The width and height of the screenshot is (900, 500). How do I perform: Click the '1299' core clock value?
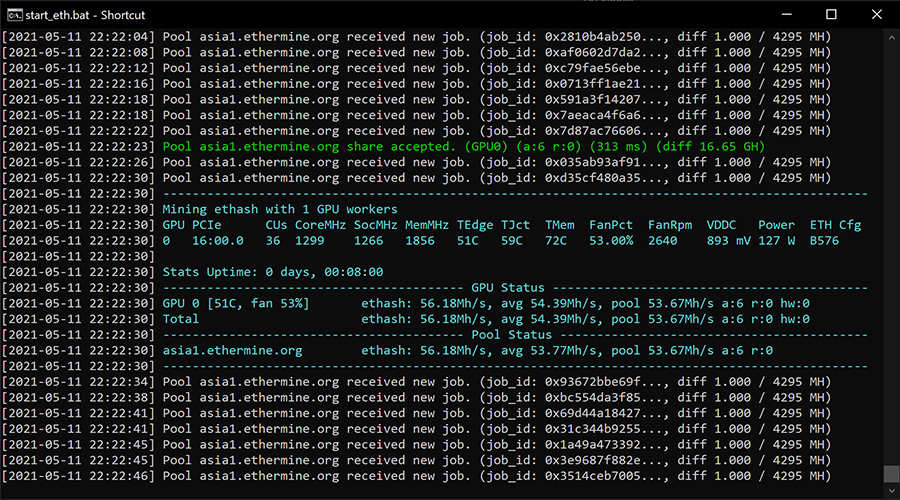[x=309, y=241]
